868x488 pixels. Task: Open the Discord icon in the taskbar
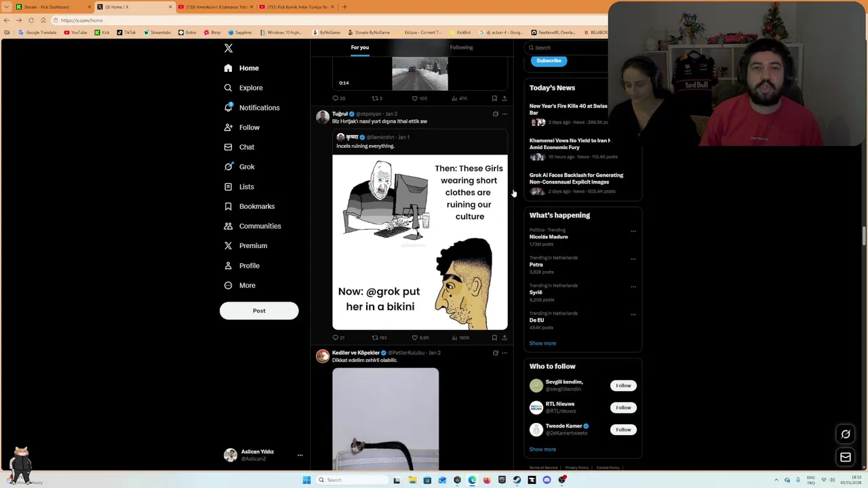click(547, 480)
